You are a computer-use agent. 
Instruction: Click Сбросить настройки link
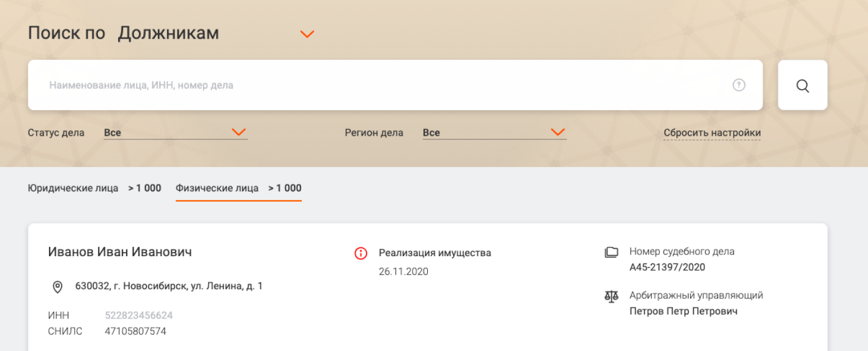click(x=712, y=133)
